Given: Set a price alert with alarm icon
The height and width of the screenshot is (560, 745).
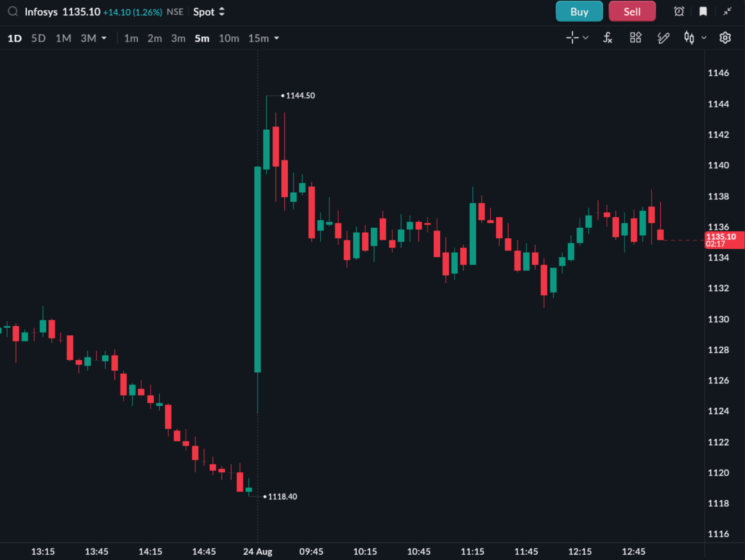Looking at the screenshot, I should (679, 12).
